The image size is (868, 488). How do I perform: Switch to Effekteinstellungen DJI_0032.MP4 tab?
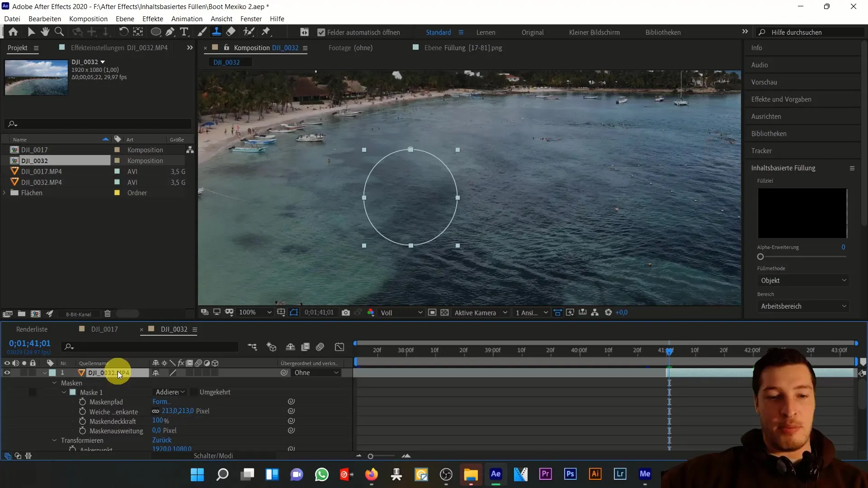(119, 47)
